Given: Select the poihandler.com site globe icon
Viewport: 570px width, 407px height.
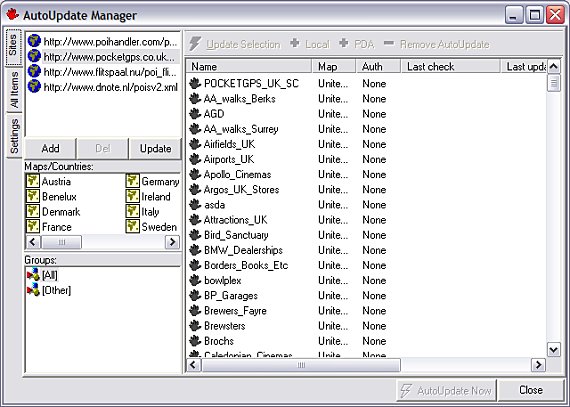Looking at the screenshot, I should [34, 41].
